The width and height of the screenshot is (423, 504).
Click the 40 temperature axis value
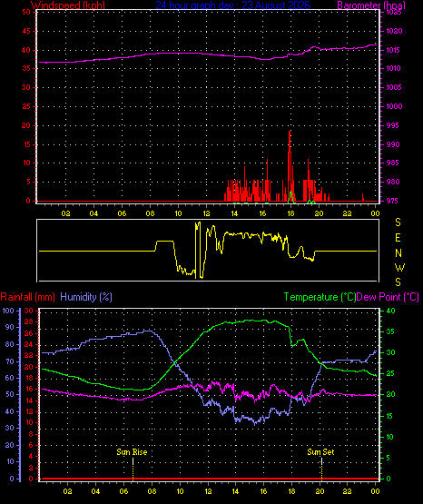click(x=390, y=311)
